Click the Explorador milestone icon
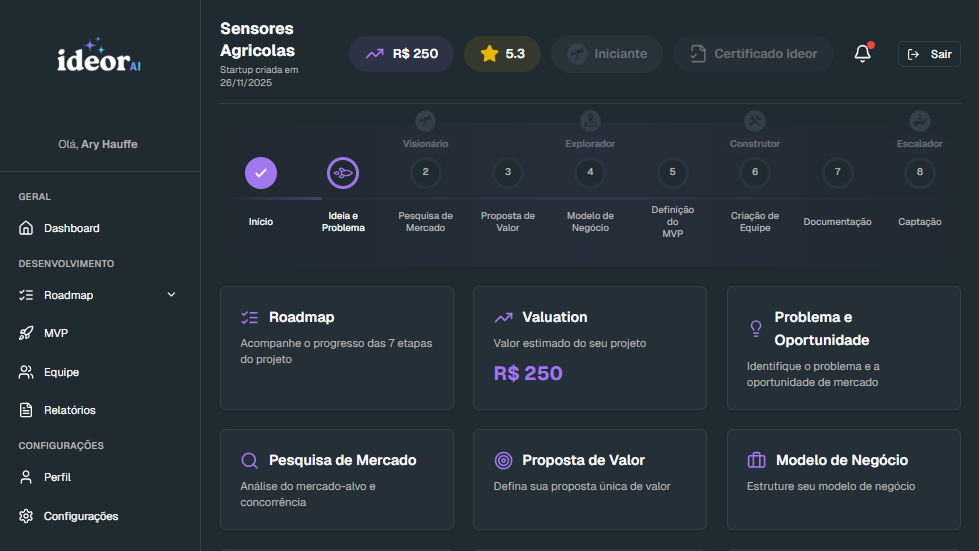The width and height of the screenshot is (979, 551). pyautogui.click(x=590, y=121)
